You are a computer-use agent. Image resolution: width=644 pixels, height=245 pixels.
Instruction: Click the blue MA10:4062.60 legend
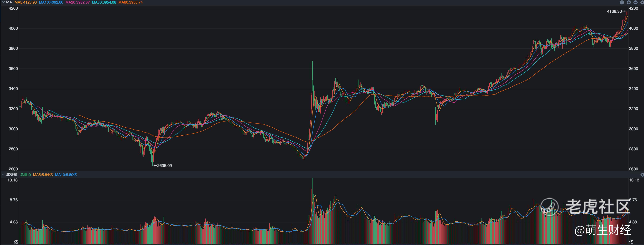coord(51,2)
